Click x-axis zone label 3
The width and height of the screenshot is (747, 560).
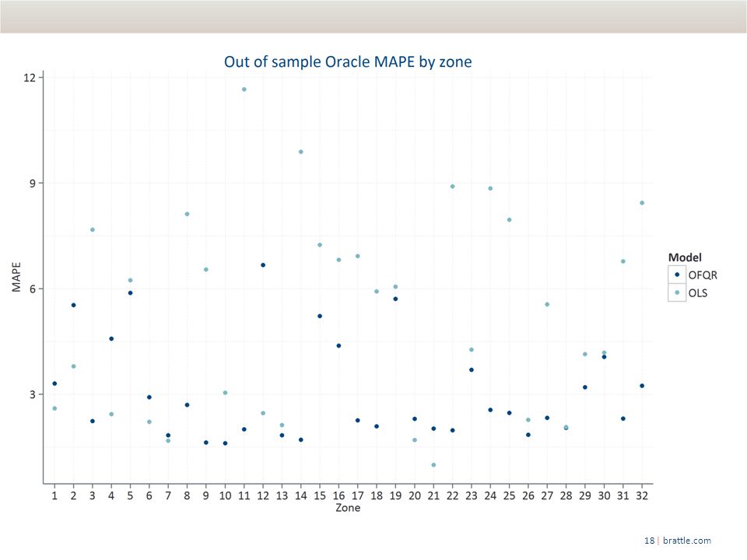pos(93,495)
